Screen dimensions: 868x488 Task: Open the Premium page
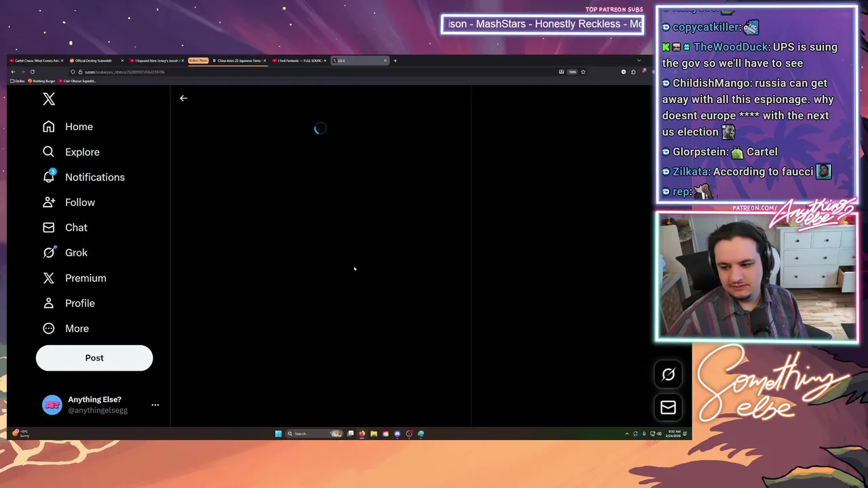point(75,278)
